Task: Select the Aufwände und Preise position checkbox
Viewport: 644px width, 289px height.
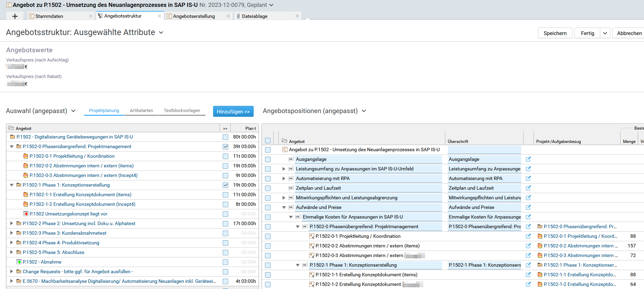Action: (x=268, y=208)
